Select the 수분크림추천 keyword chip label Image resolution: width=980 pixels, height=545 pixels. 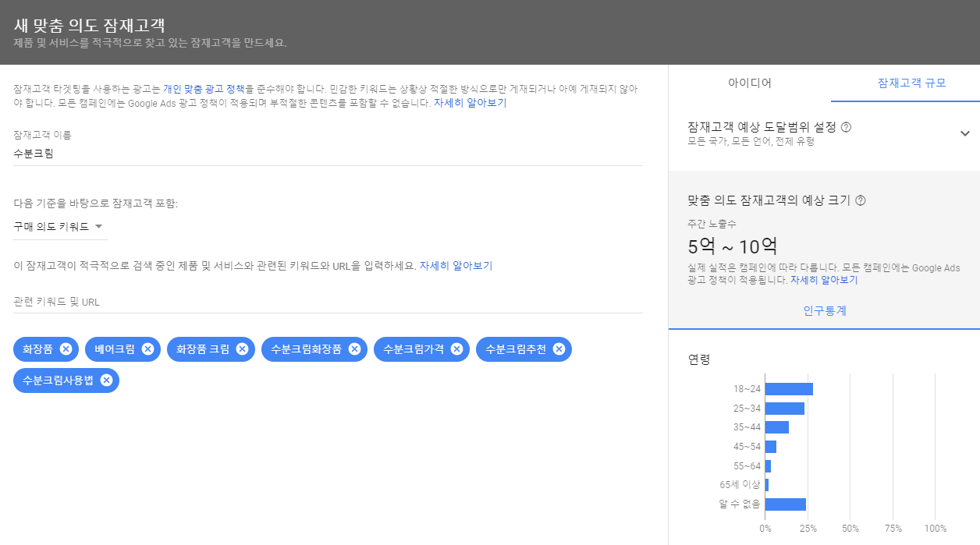tap(516, 349)
